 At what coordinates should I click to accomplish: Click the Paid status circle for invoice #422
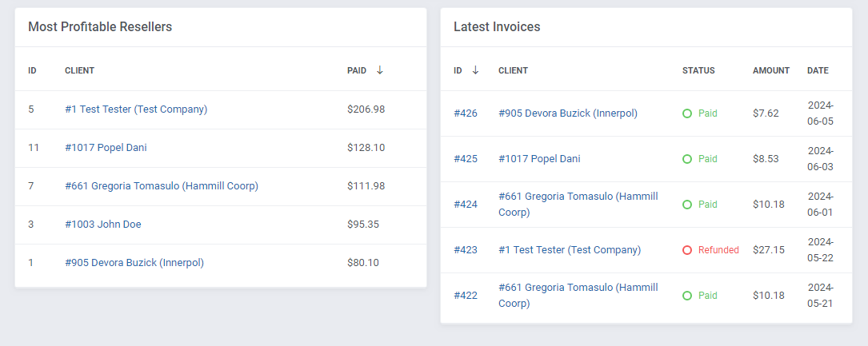(x=687, y=296)
